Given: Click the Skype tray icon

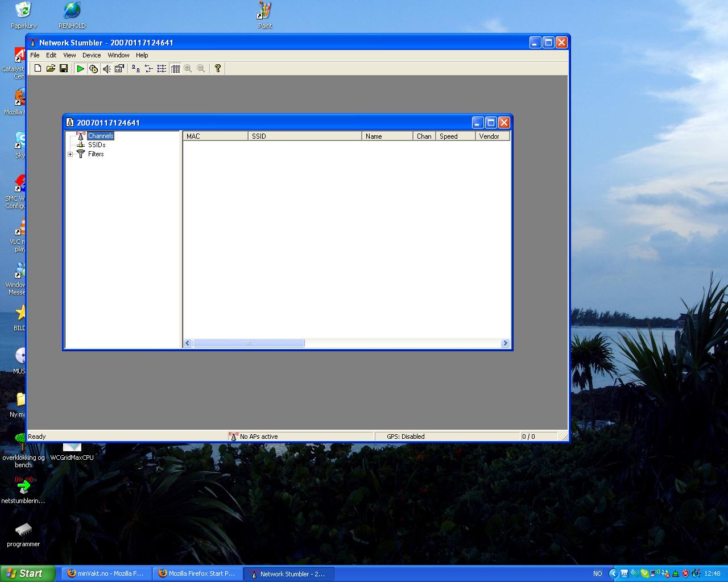Looking at the screenshot, I should pos(644,573).
